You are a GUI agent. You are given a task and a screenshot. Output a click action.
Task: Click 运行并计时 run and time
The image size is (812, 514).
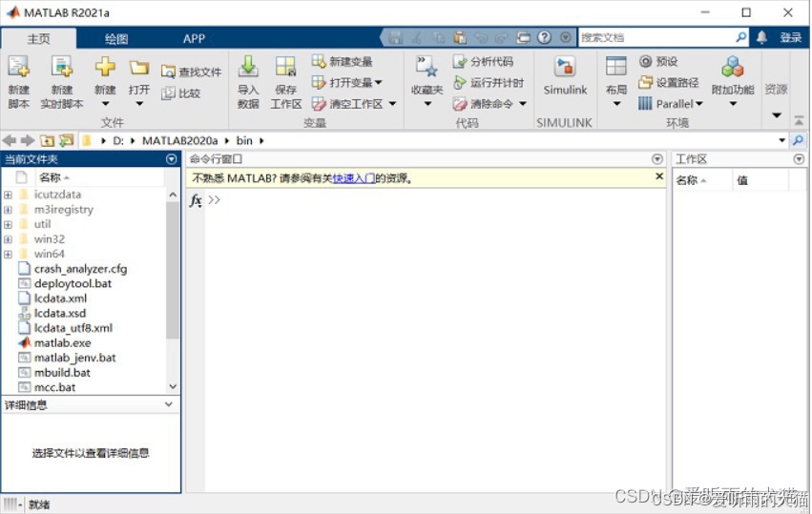[x=489, y=82]
